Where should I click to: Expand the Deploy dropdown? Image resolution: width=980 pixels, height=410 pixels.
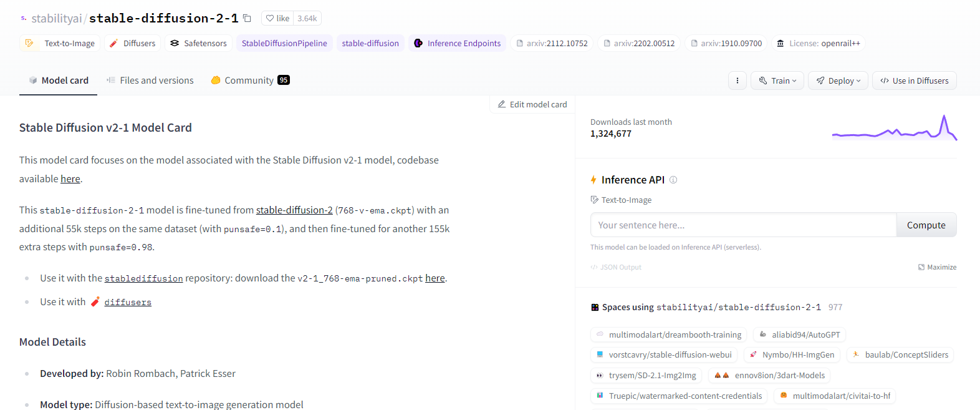(x=838, y=81)
